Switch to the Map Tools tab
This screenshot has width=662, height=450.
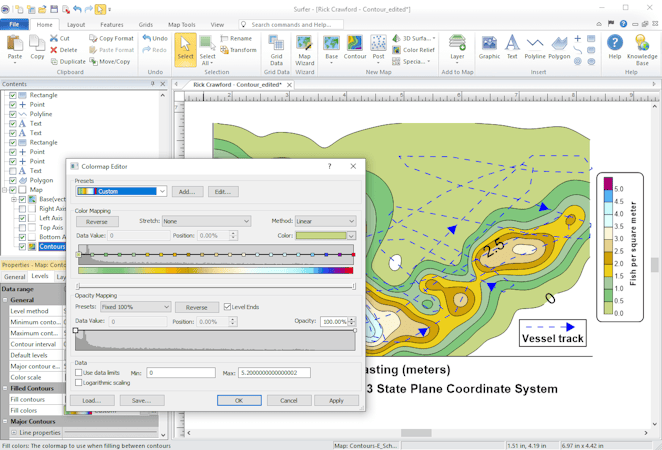point(182,25)
